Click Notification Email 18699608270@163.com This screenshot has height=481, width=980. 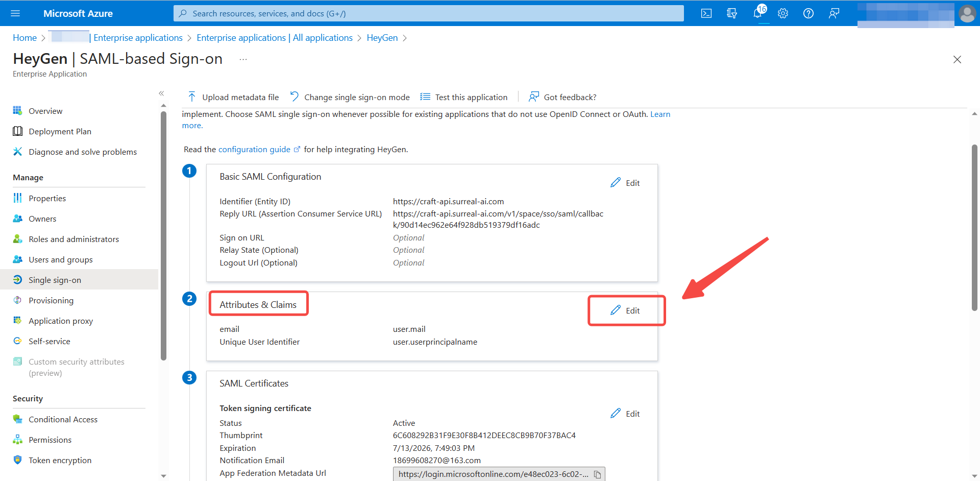(436, 461)
